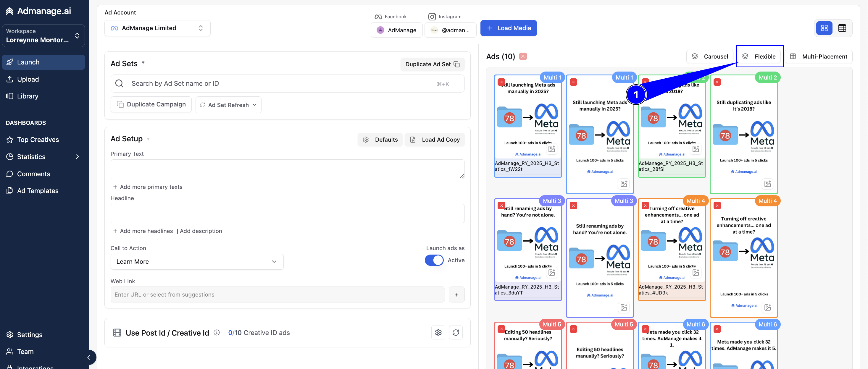Remove the AdManage_RY_2025_H3_Statics_1W22t ad

pyautogui.click(x=501, y=82)
